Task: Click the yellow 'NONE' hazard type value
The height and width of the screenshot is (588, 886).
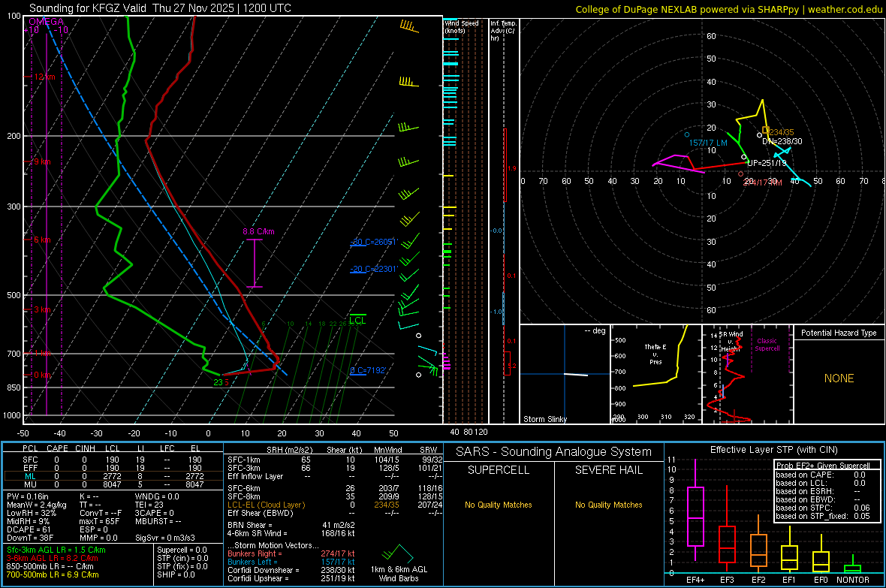Action: point(839,378)
